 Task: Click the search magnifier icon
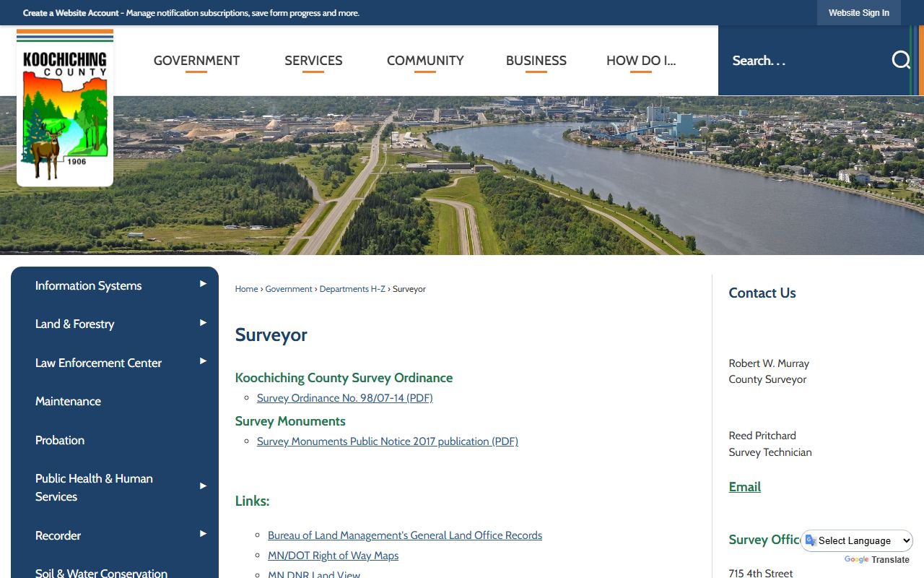coord(900,60)
